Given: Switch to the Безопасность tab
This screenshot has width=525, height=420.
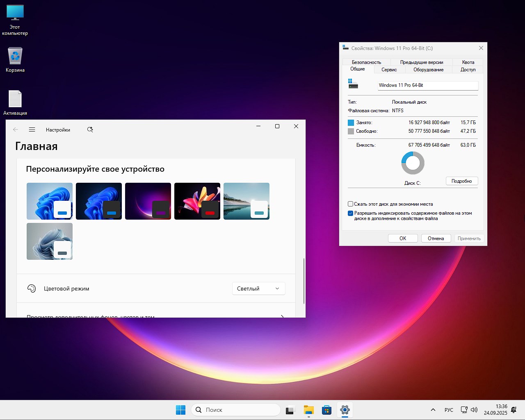Looking at the screenshot, I should click(x=366, y=62).
